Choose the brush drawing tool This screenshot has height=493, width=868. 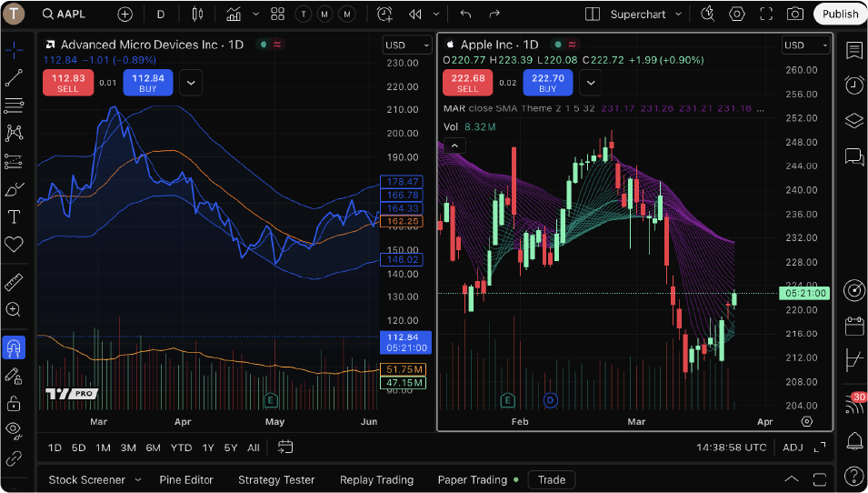point(14,189)
